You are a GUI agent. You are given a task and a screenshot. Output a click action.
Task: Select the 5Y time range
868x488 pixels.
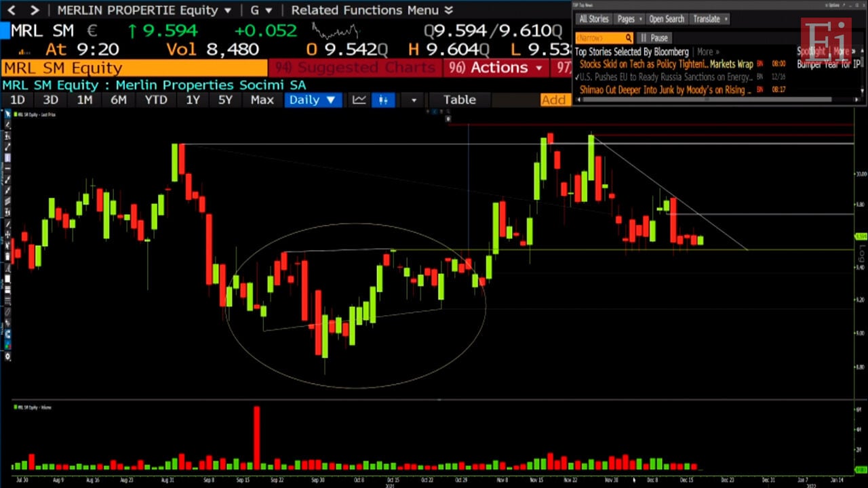coord(225,100)
